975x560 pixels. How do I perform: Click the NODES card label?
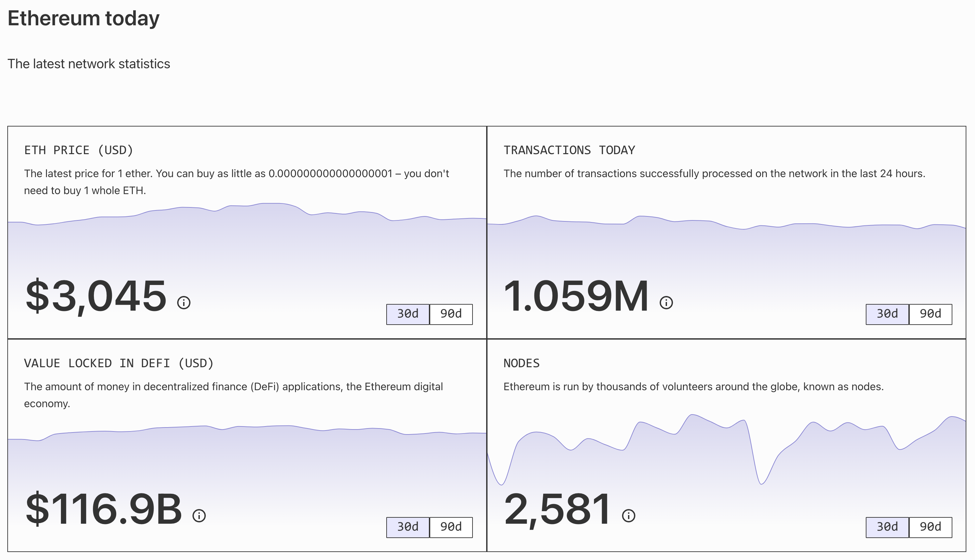[x=521, y=363]
